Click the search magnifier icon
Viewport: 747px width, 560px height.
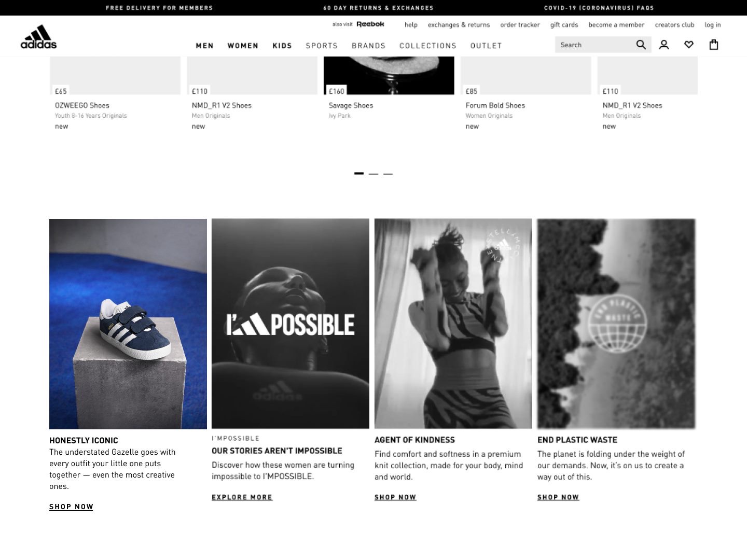[641, 45]
